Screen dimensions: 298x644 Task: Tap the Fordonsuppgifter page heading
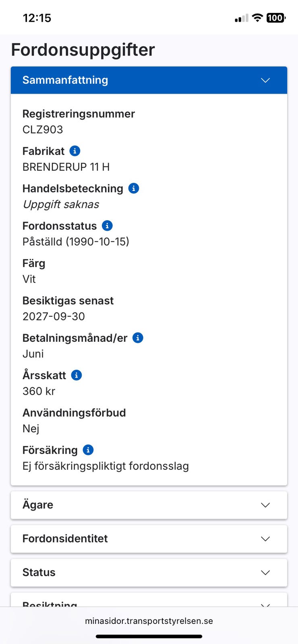(x=83, y=50)
